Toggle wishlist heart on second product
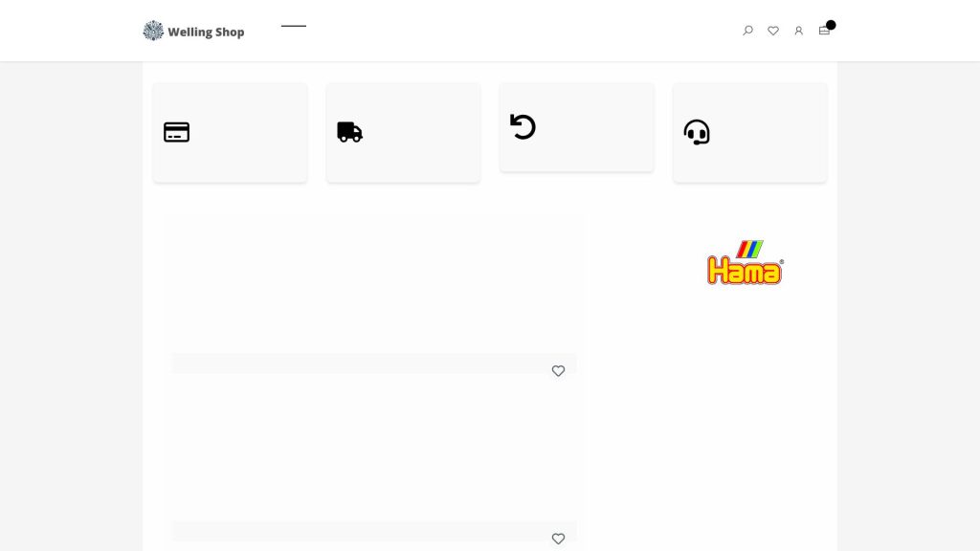Image resolution: width=980 pixels, height=551 pixels. point(558,539)
